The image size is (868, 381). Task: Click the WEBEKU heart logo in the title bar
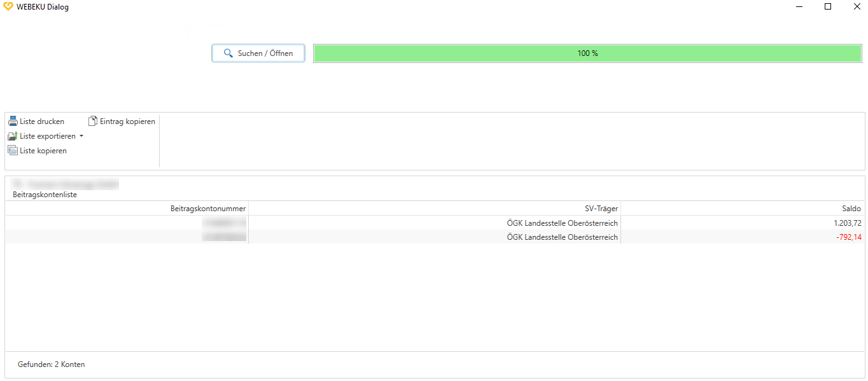(8, 6)
